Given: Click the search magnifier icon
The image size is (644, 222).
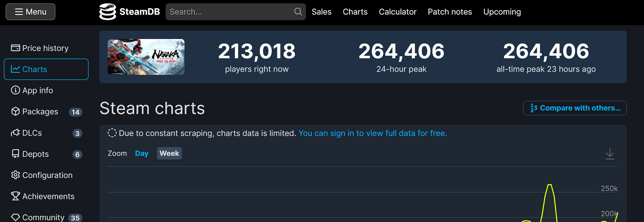Looking at the screenshot, I should (298, 12).
